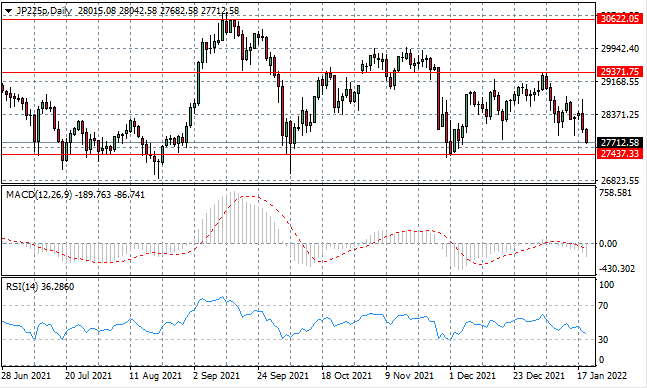This screenshot has width=647, height=388.
Task: Click the 11 Aug 2021 date label
Action: pyautogui.click(x=155, y=376)
